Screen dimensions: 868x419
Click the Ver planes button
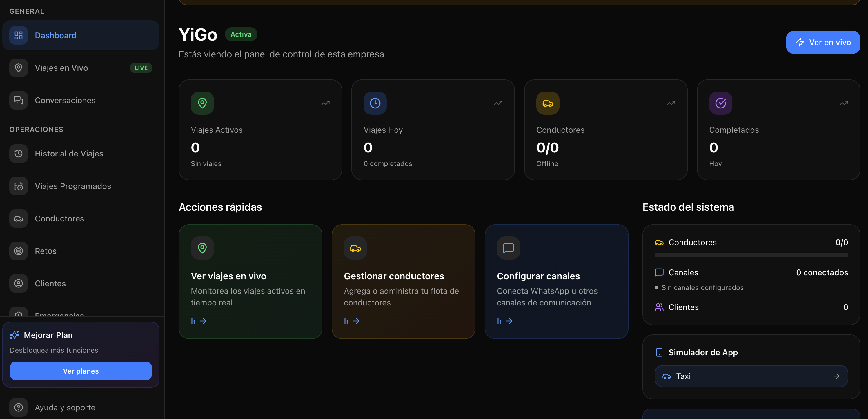coord(81,371)
